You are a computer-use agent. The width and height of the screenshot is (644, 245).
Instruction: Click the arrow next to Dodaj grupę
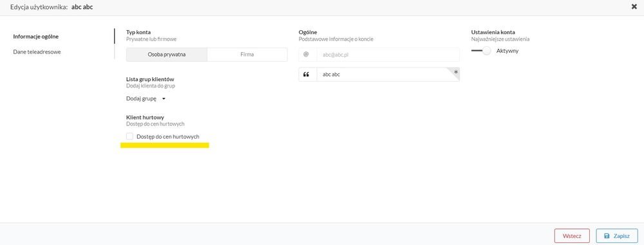click(x=164, y=99)
